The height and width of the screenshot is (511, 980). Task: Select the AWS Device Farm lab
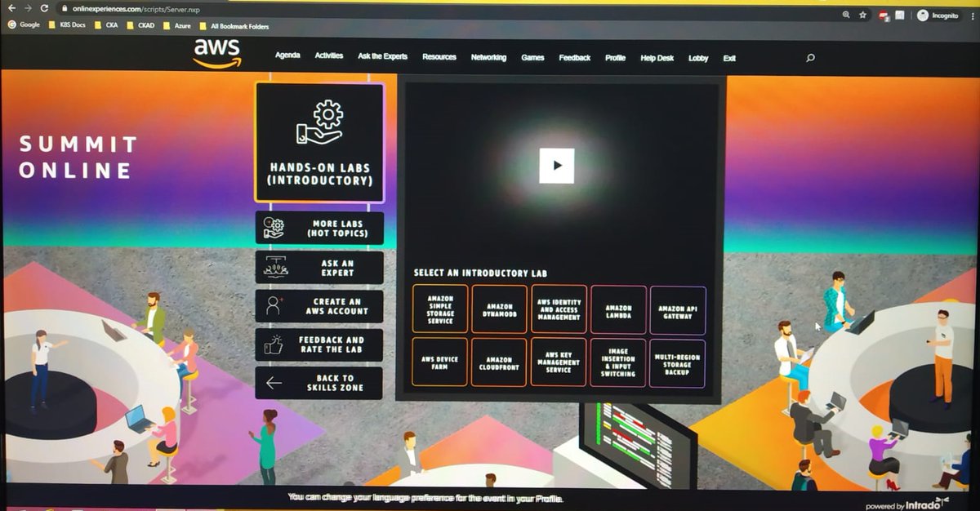(x=440, y=362)
